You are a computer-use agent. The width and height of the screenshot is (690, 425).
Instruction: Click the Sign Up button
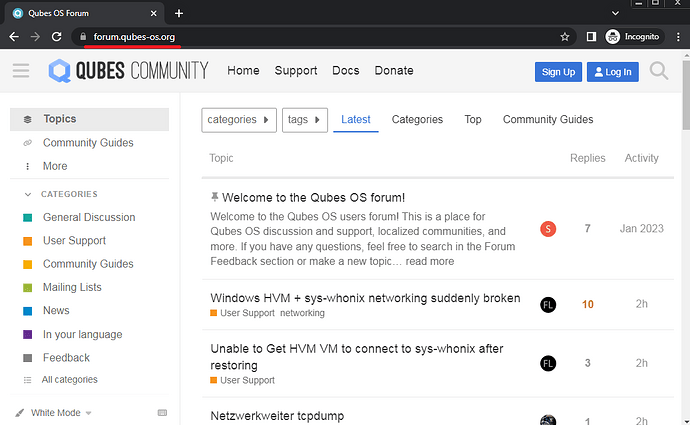(558, 72)
